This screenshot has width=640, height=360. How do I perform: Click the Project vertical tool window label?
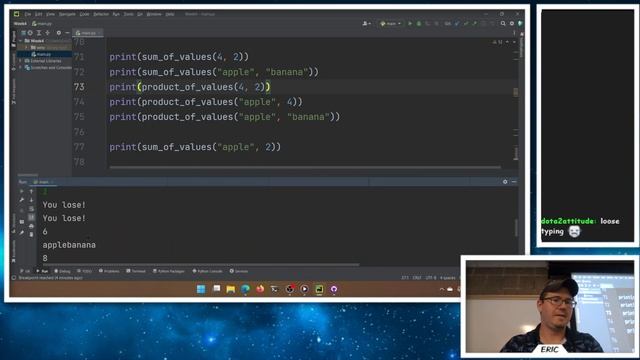click(13, 38)
